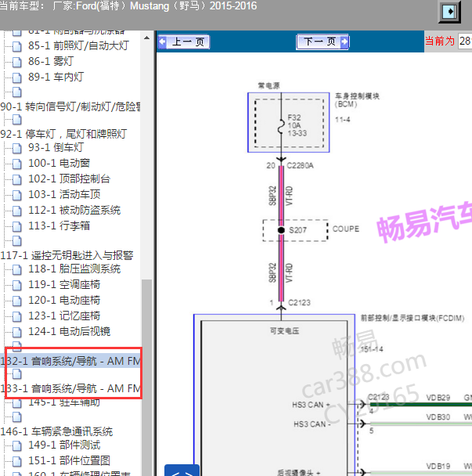Click page icon beside 124-1 电动后视镜

click(x=17, y=332)
